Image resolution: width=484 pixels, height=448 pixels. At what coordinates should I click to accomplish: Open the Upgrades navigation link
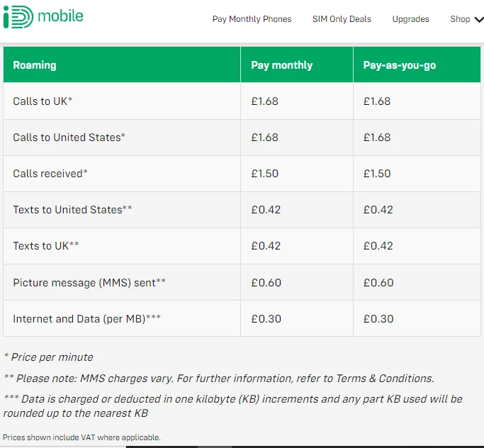click(411, 19)
